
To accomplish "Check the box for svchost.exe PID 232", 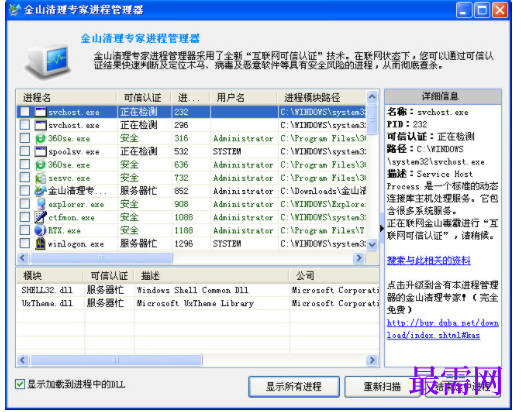I will click(x=25, y=112).
